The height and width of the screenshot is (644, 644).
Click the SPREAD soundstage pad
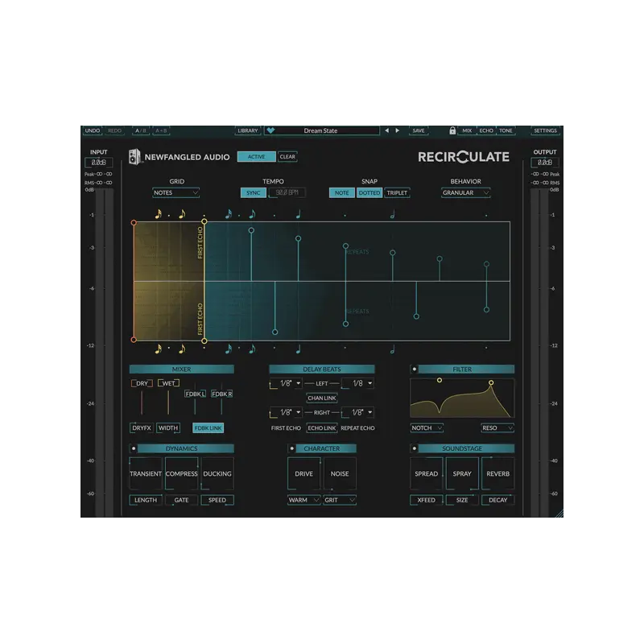pos(427,473)
